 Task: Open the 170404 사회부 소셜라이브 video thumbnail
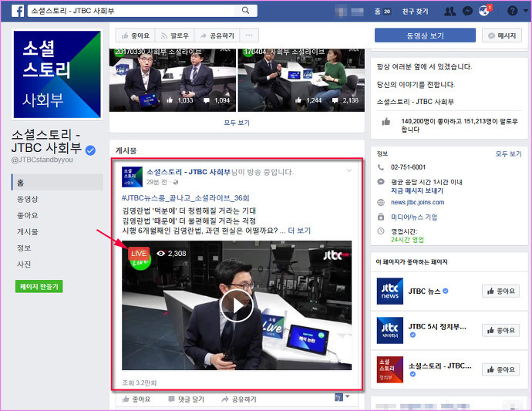[301, 79]
